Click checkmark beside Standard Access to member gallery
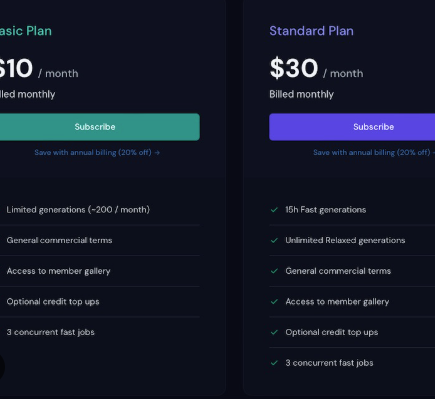The height and width of the screenshot is (399, 435). pyautogui.click(x=274, y=302)
